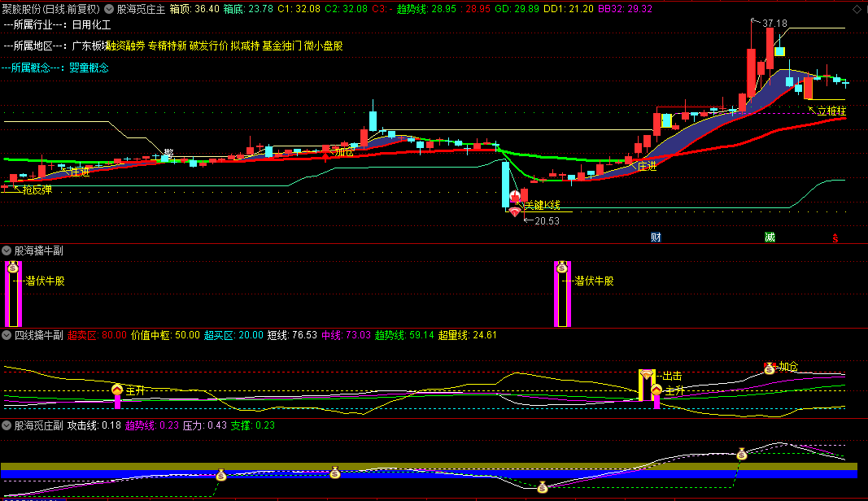Click the money bag on the left 潜伏牛股 bar
868x501 pixels.
(12, 267)
